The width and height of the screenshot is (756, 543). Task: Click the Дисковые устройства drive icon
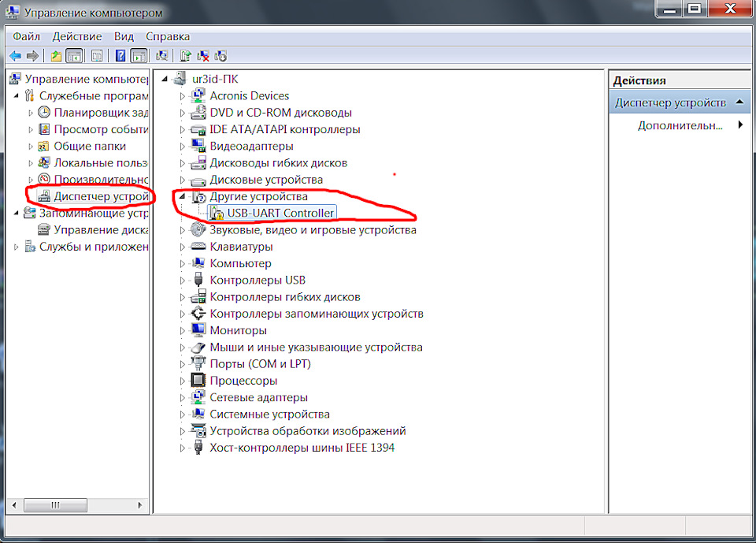[x=198, y=180]
